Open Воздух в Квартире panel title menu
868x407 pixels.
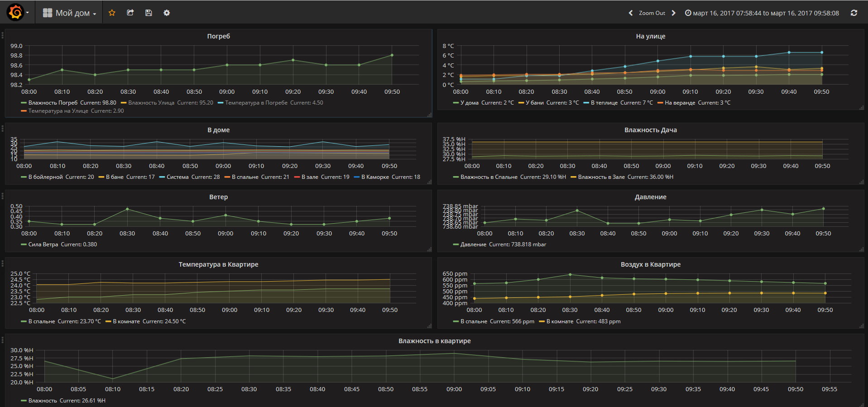pos(650,264)
